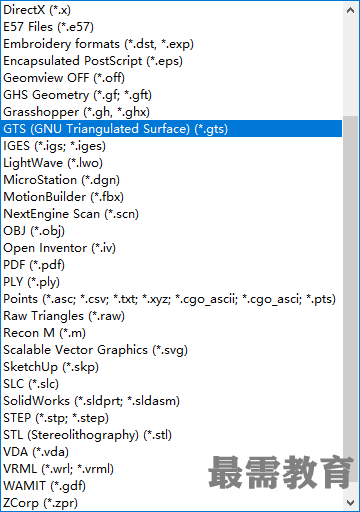
Task: Select Scalable Vector Graphics (*.svg)
Action: [x=171, y=350]
